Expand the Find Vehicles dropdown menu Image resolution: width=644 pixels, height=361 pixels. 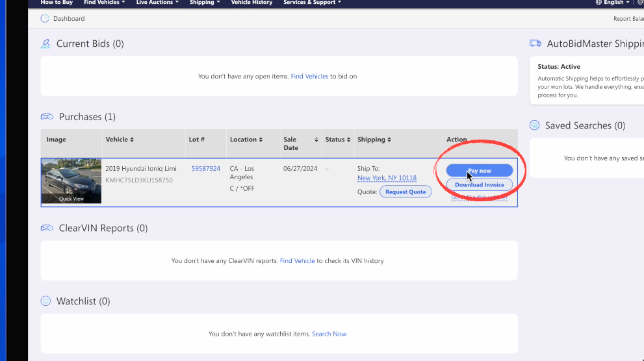pos(104,3)
